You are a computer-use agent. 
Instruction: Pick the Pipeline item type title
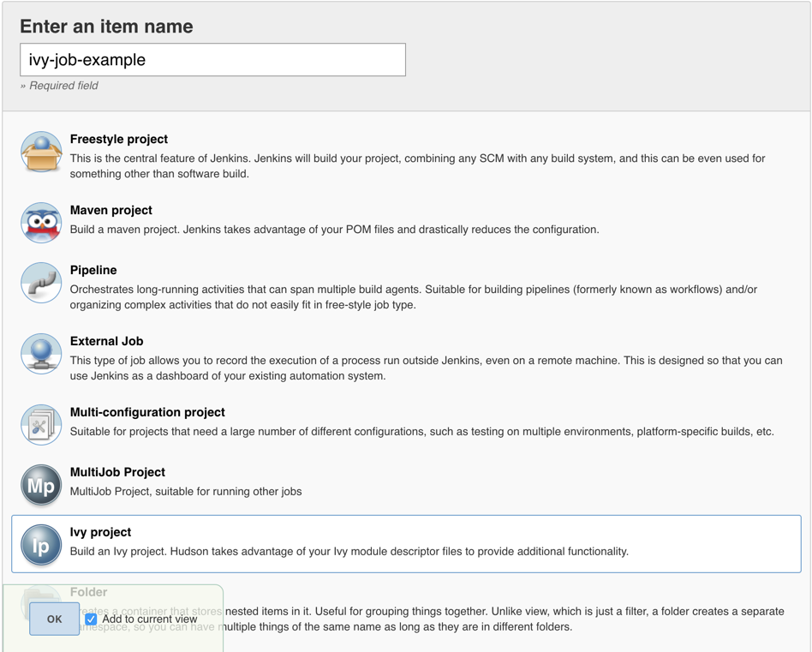pos(93,270)
